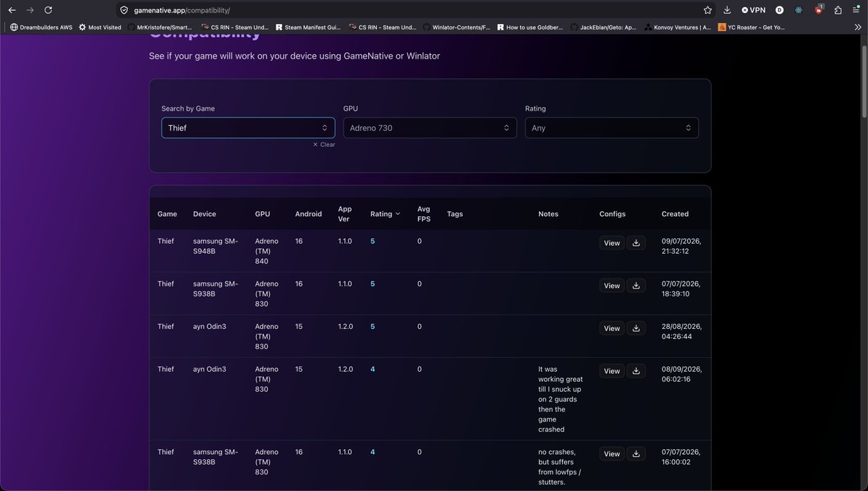Reload the current page
The image size is (868, 491).
click(x=48, y=10)
